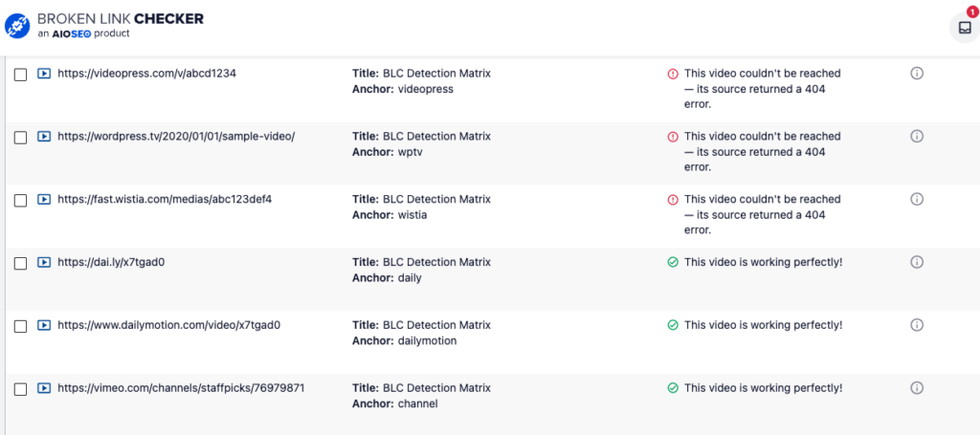The height and width of the screenshot is (435, 980).
Task: Open info icon for vimeo channel row
Action: [x=917, y=388]
